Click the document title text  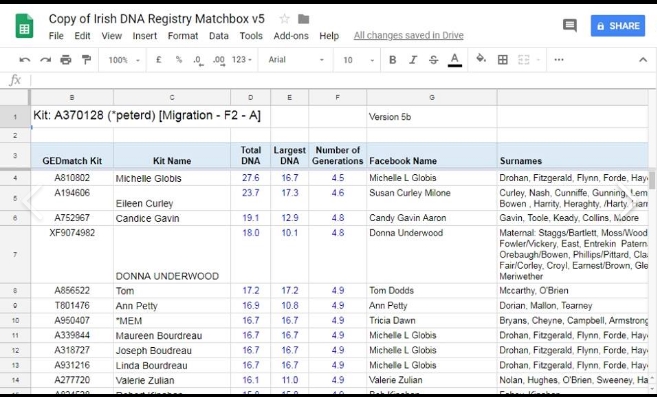157,19
